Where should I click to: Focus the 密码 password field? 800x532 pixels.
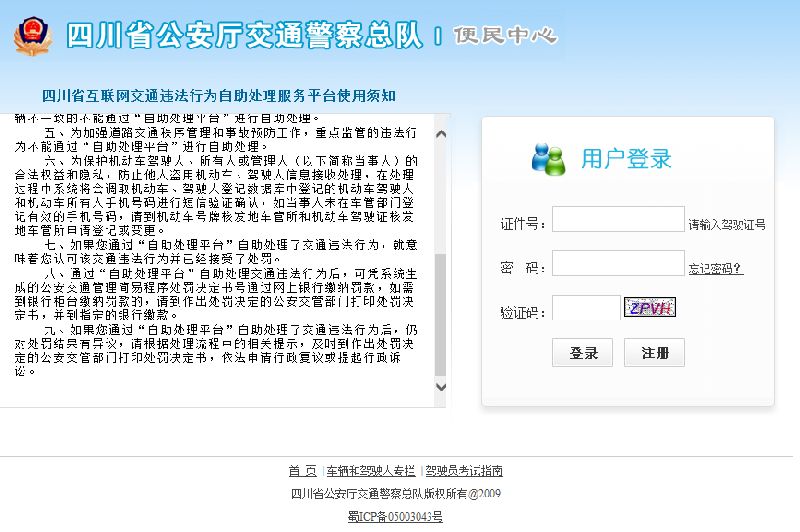[617, 264]
